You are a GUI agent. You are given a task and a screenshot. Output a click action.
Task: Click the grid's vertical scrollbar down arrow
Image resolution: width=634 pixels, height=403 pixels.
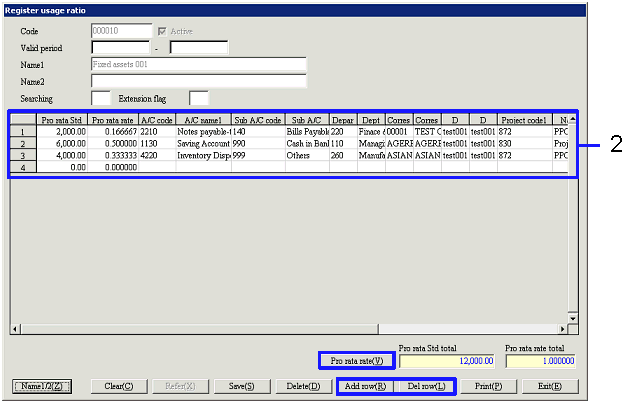pos(573,317)
